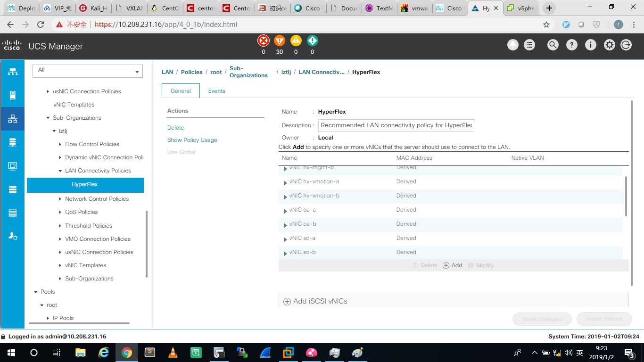Open the Admin navigation icon
Screen dimensions: 644x362
pos(13,237)
